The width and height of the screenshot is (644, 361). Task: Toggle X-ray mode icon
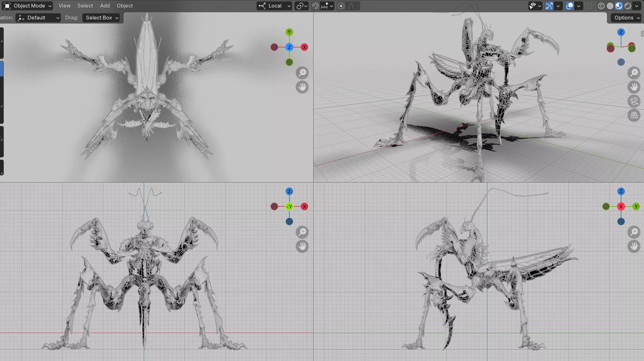point(590,6)
